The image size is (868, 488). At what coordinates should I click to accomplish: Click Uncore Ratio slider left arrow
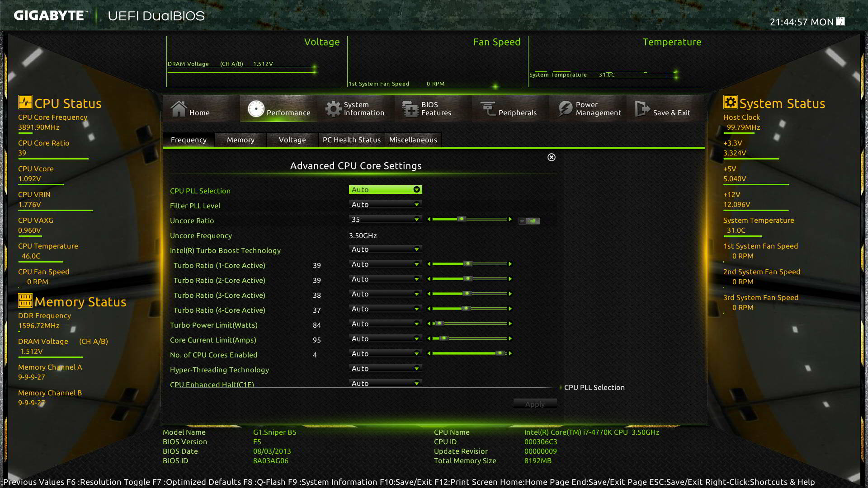429,219
